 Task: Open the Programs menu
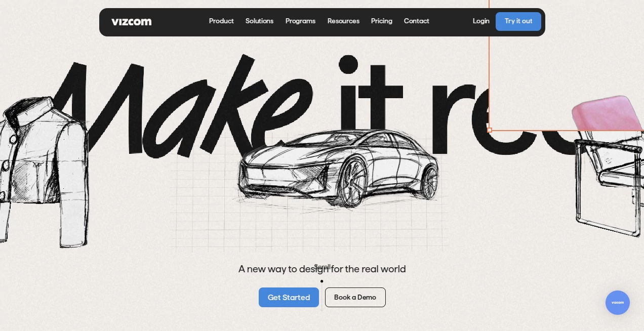tap(300, 21)
